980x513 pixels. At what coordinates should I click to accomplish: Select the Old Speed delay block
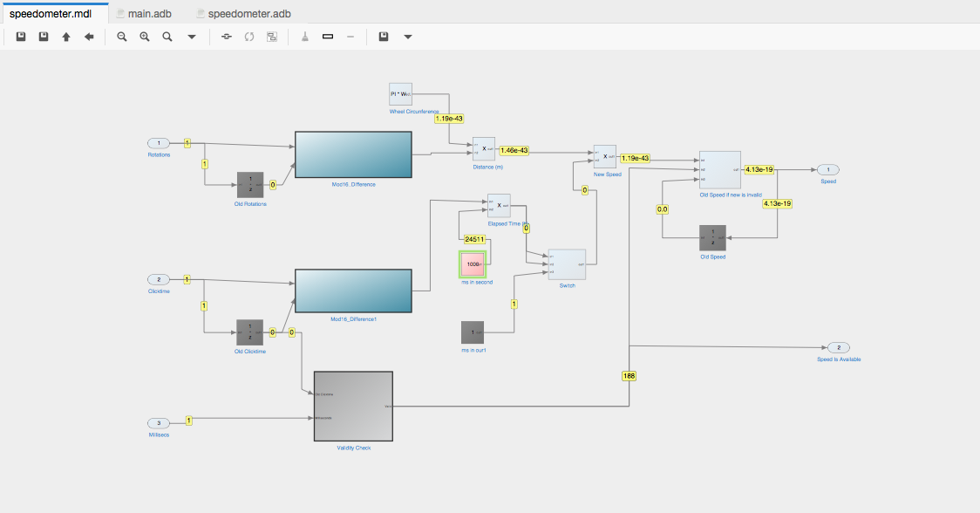pos(712,237)
